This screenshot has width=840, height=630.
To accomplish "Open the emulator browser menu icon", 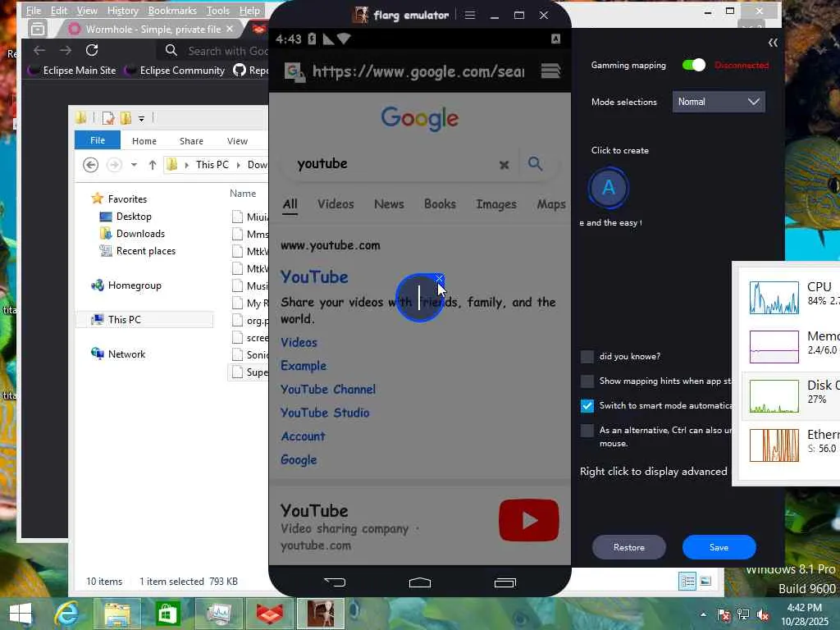I will pos(550,71).
